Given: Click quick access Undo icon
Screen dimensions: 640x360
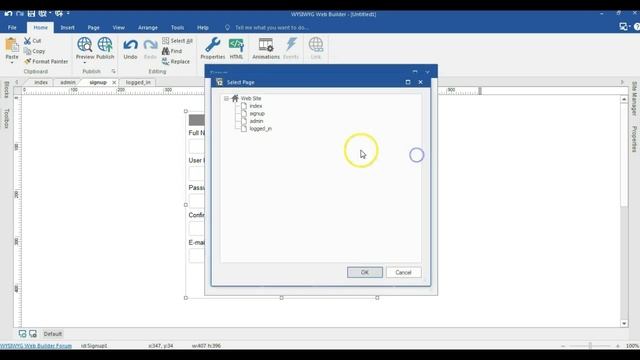Looking at the screenshot, I should click(8, 13).
